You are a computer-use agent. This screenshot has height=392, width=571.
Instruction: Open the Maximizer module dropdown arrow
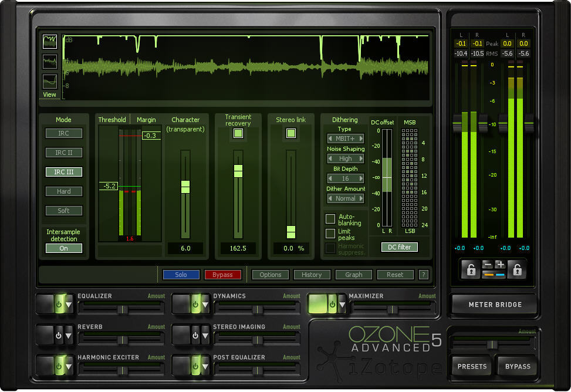(342, 305)
